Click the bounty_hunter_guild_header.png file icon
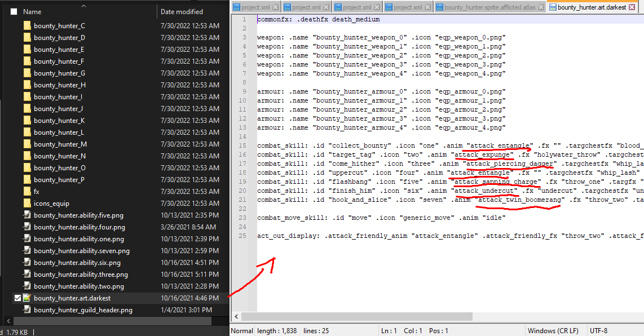The width and height of the screenshot is (644, 336). point(27,310)
